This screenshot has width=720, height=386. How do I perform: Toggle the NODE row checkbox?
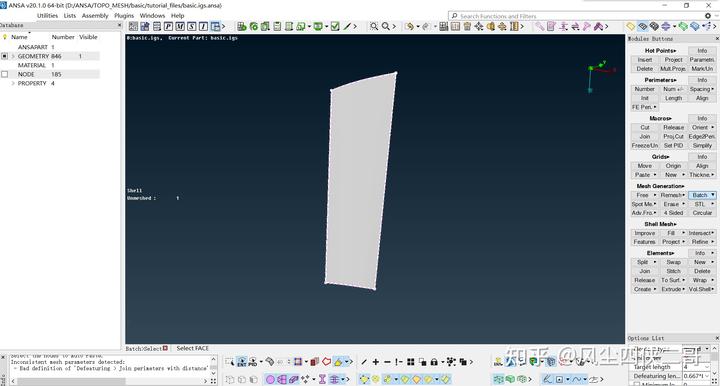[x=5, y=74]
